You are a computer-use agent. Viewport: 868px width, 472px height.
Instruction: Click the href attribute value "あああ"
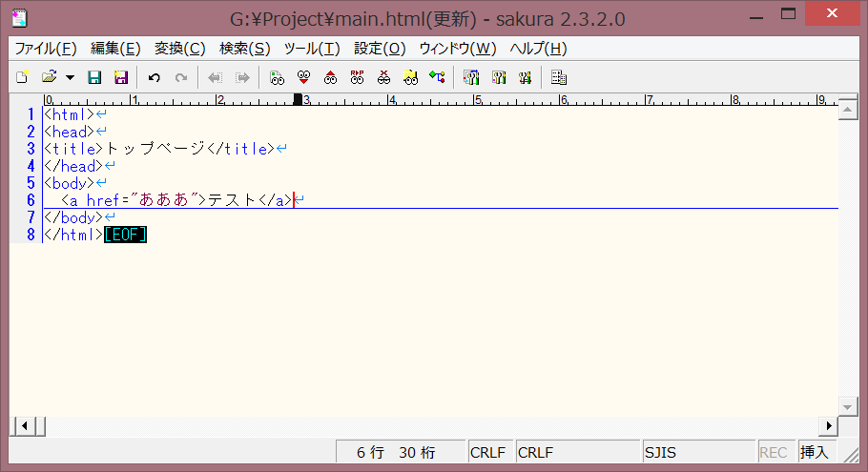point(164,200)
